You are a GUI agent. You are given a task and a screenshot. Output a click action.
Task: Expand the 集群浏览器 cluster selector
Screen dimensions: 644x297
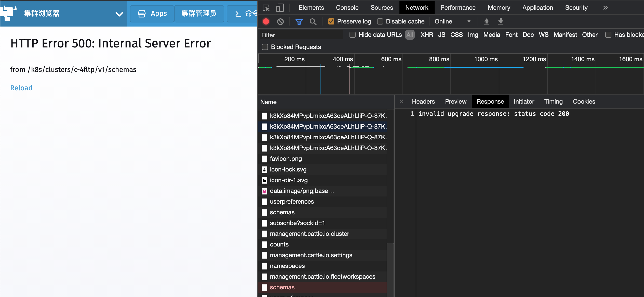[x=119, y=14]
